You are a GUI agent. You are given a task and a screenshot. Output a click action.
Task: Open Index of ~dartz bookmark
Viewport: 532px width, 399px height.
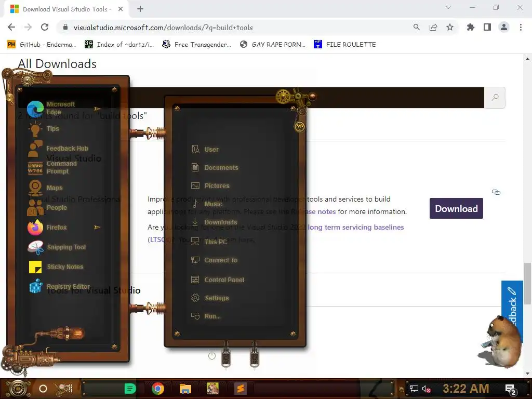pyautogui.click(x=119, y=45)
